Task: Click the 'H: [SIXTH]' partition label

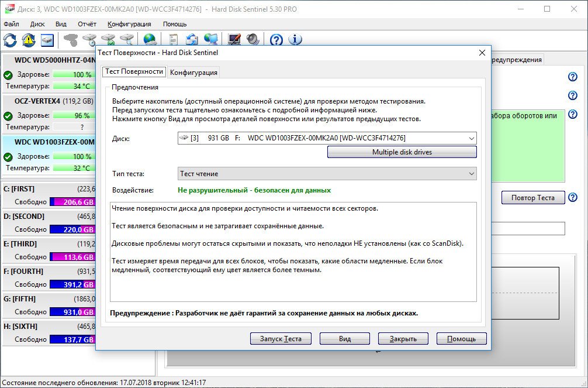Action: pos(19,327)
